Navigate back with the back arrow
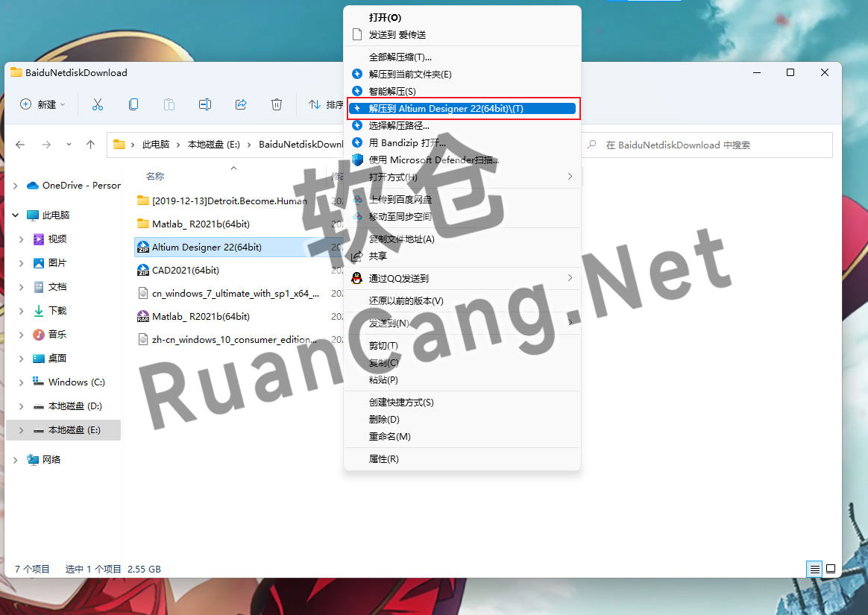Screen dimensions: 868x615 [x=20, y=145]
